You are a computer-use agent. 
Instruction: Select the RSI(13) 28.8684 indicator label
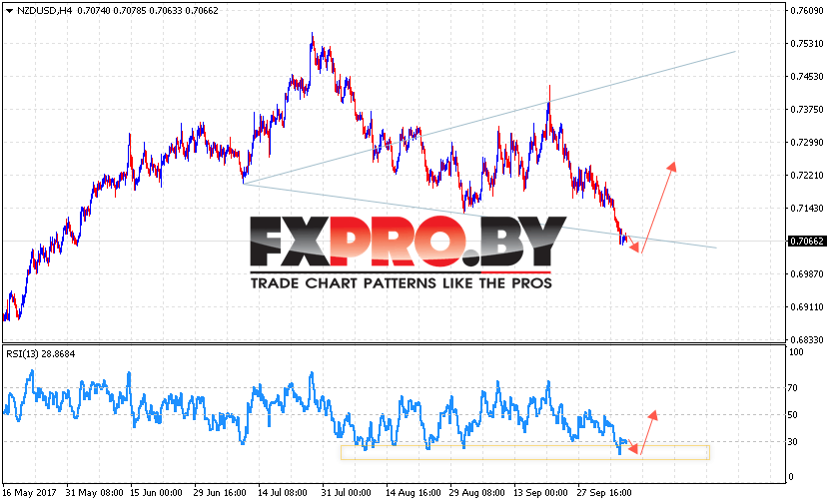(41, 354)
